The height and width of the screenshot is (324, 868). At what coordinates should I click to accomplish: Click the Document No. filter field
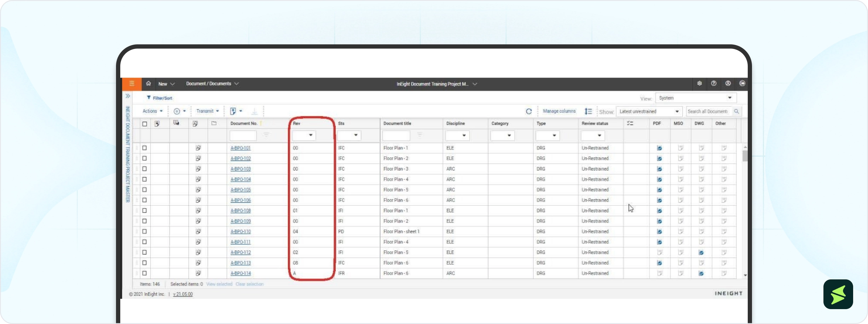click(243, 135)
